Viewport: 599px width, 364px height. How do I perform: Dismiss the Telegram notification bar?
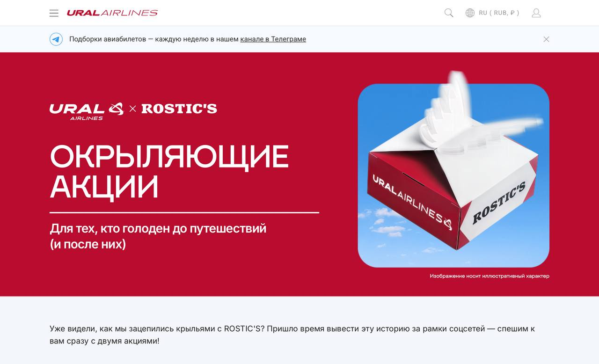546,39
